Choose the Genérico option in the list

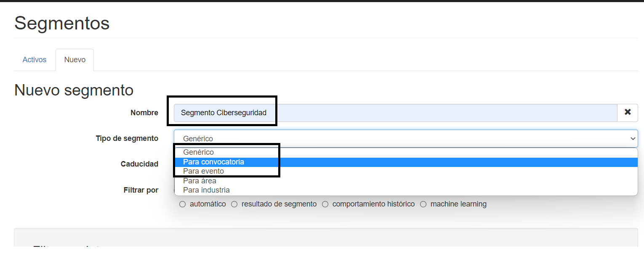pyautogui.click(x=406, y=152)
